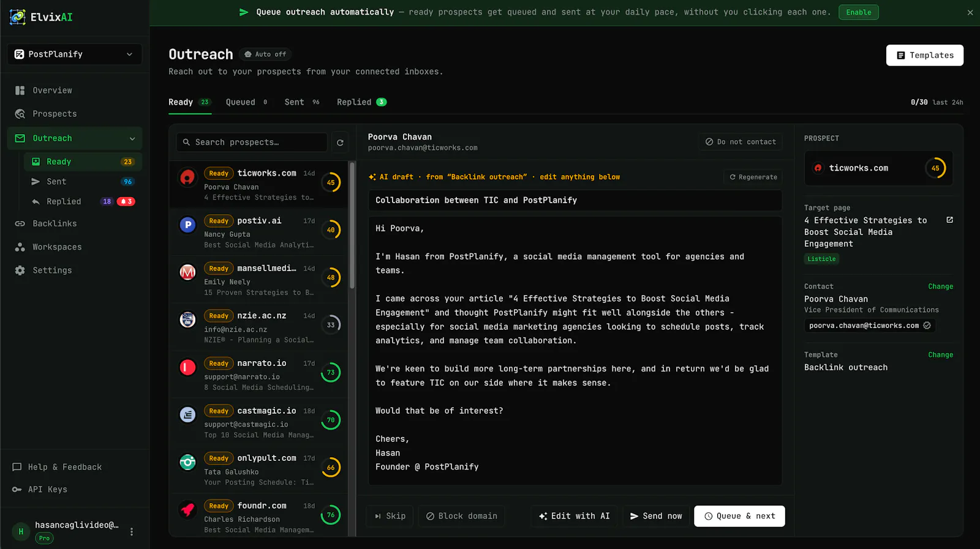
Task: Click the foundr.com score 76 ring
Action: 331,515
